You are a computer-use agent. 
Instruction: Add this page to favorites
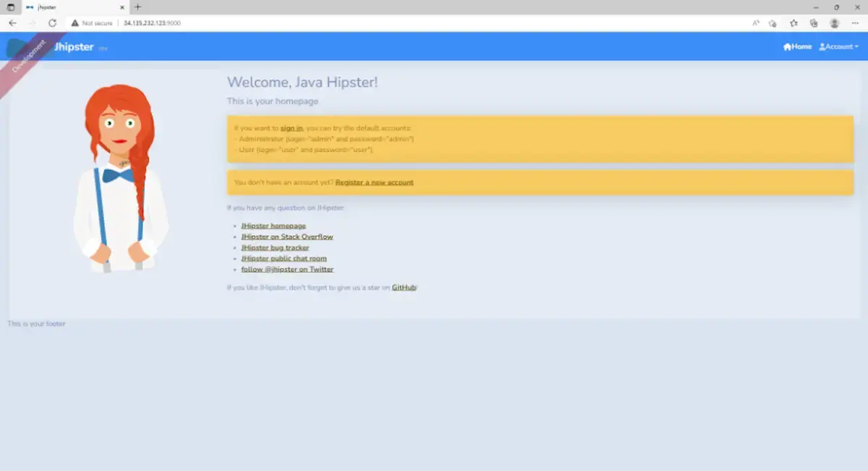click(773, 23)
